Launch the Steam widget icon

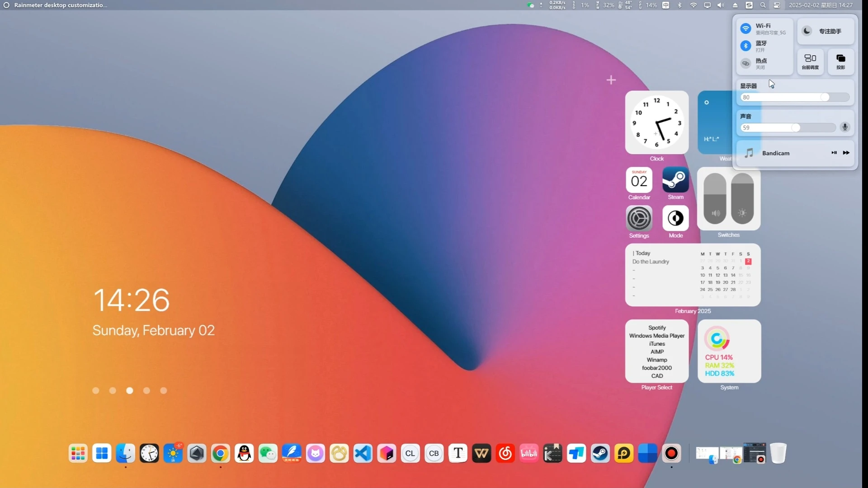pos(675,180)
